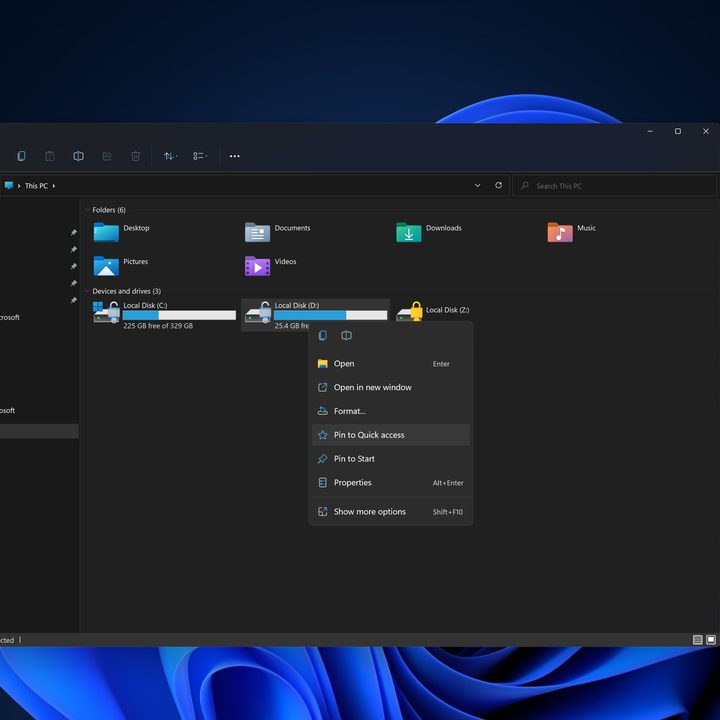Switch to details view in status bar
Image resolution: width=720 pixels, height=720 pixels.
click(698, 640)
